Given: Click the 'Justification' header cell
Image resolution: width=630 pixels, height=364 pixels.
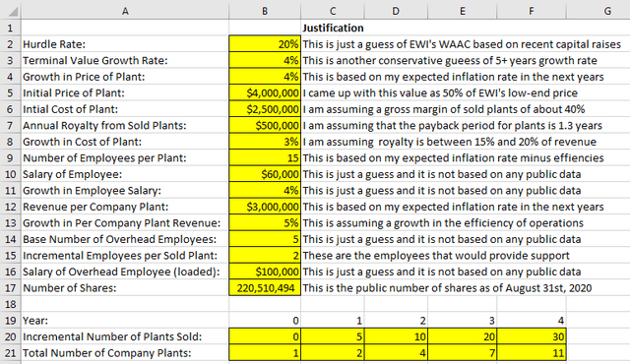Looking at the screenshot, I should (x=333, y=28).
